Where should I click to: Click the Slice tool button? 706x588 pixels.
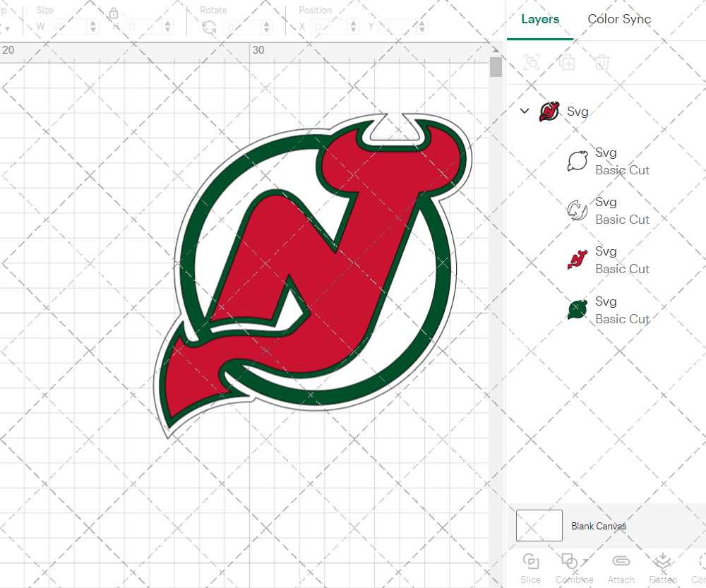tap(531, 569)
